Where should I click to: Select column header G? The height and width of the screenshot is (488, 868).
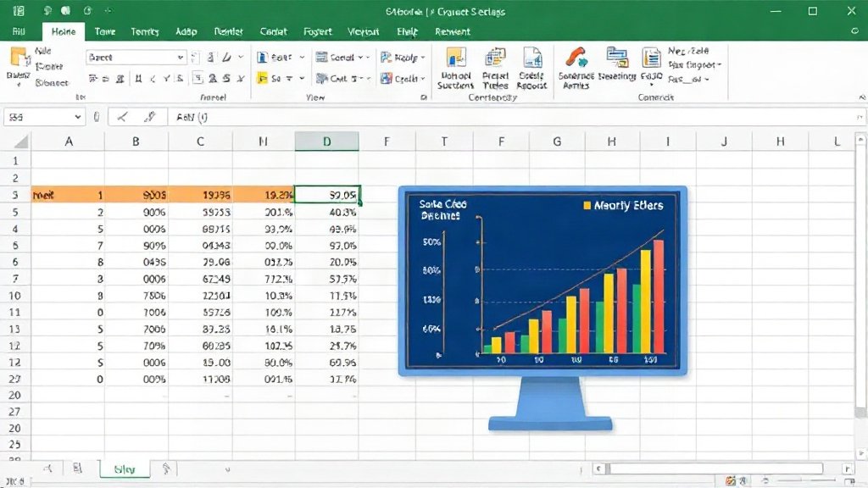coord(557,141)
